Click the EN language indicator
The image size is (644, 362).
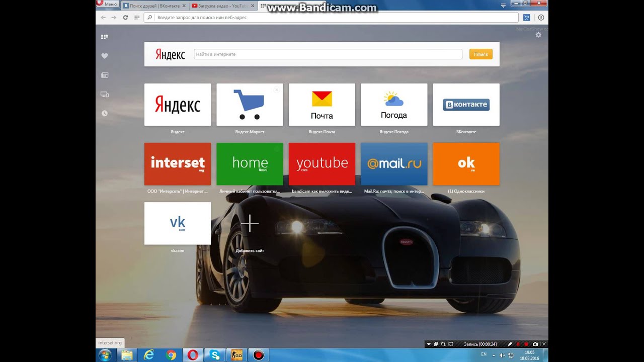[484, 354]
